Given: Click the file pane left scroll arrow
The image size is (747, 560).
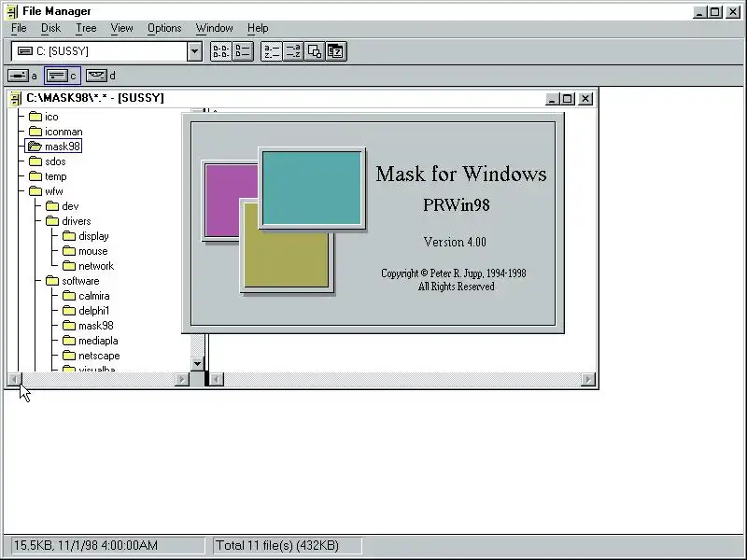Looking at the screenshot, I should (217, 380).
